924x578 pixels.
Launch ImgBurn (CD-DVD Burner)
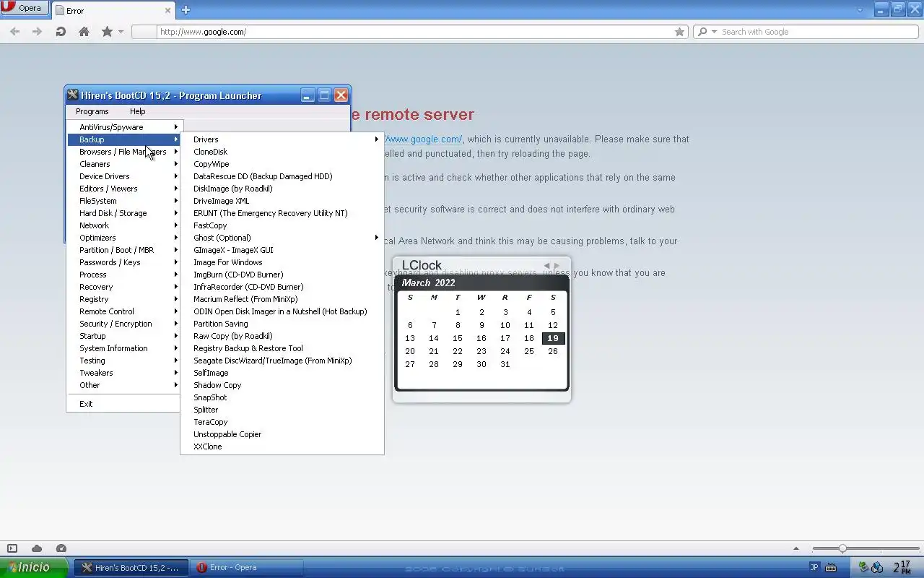(x=282, y=275)
